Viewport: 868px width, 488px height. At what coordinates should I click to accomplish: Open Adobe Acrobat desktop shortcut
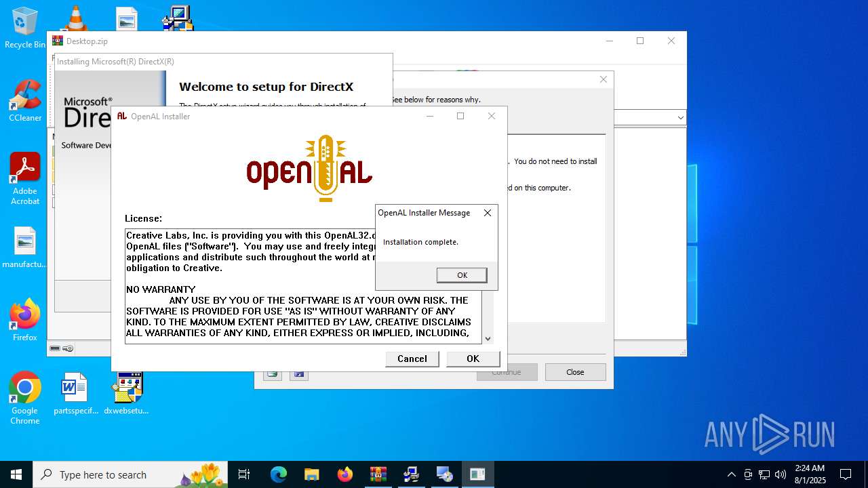25,179
